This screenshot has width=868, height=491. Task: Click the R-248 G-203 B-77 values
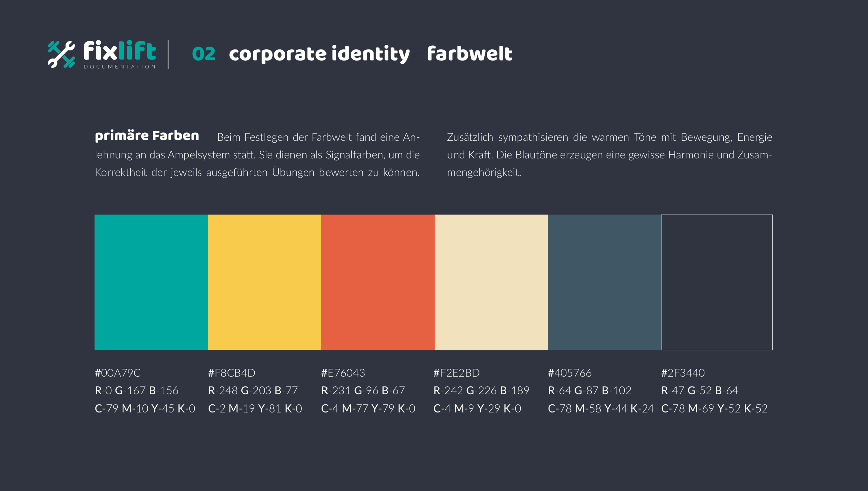pyautogui.click(x=253, y=390)
